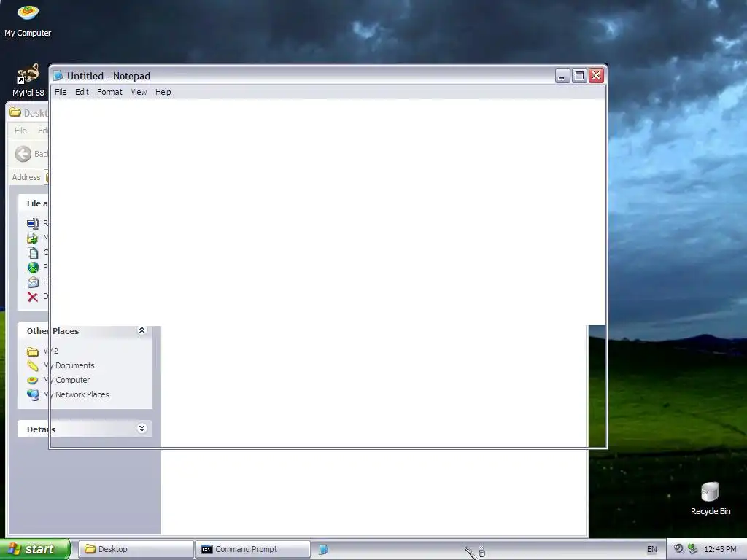747x560 pixels.
Task: Click the Notepad icon in the title bar
Action: tap(58, 76)
